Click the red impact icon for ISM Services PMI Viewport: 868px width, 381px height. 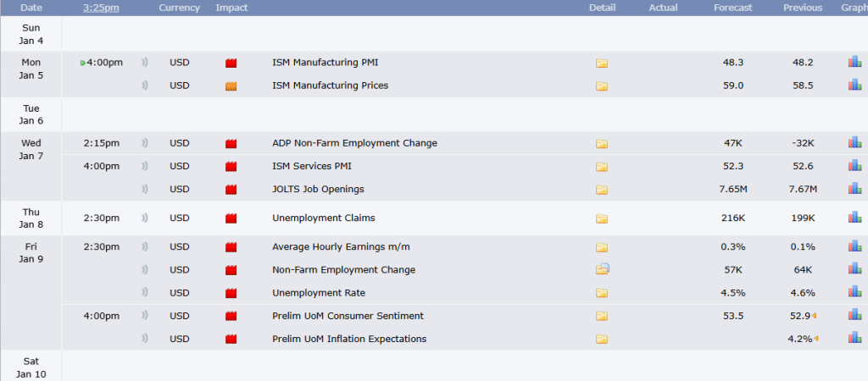[231, 167]
